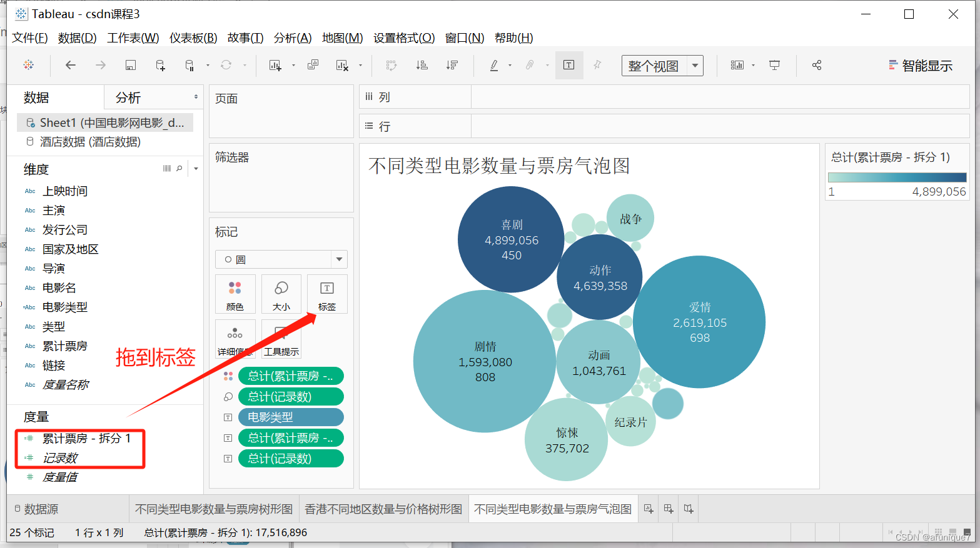Click the new worksheet tab icon at bottom

coord(649,509)
